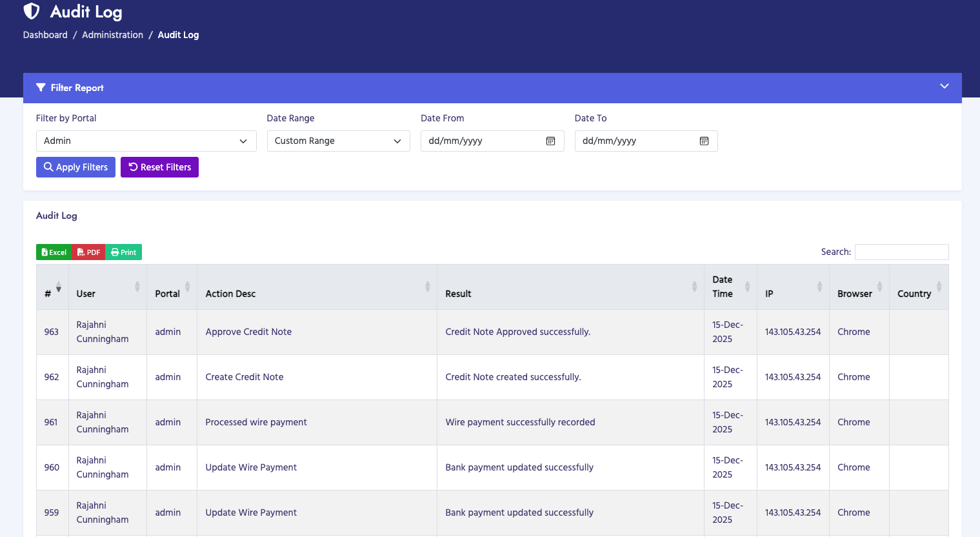Click the PDF export icon

coord(79,252)
